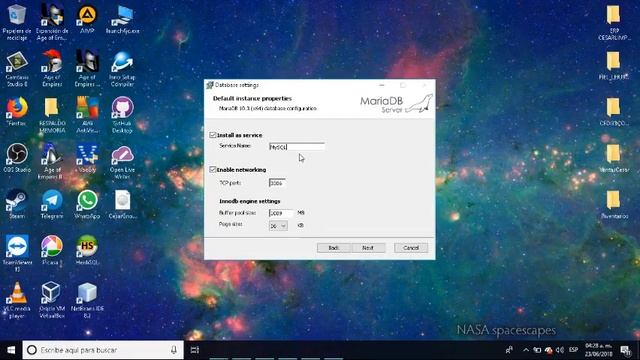Select the Camtasia Studio 8 shortcut
Image resolution: width=640 pixels, height=360 pixels.
tap(17, 69)
